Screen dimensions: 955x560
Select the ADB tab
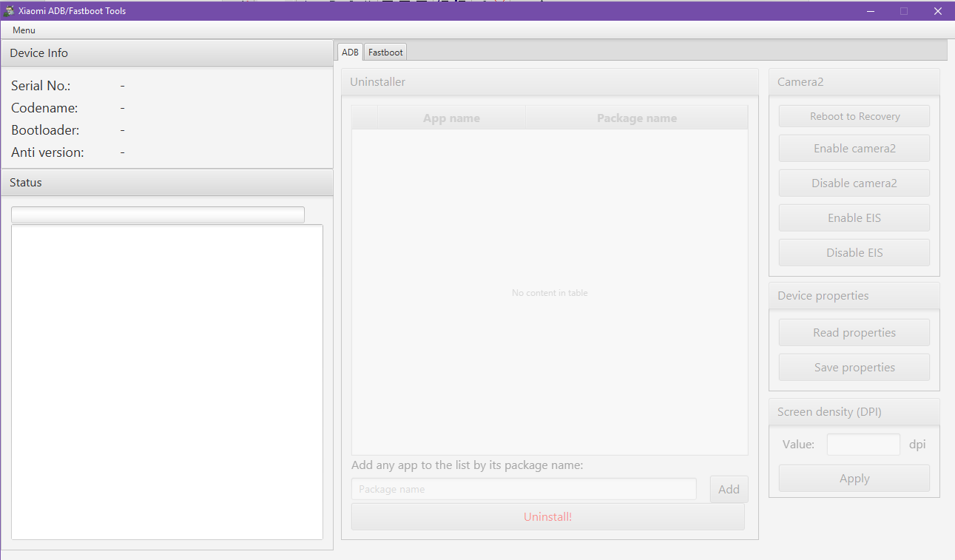[x=350, y=53]
